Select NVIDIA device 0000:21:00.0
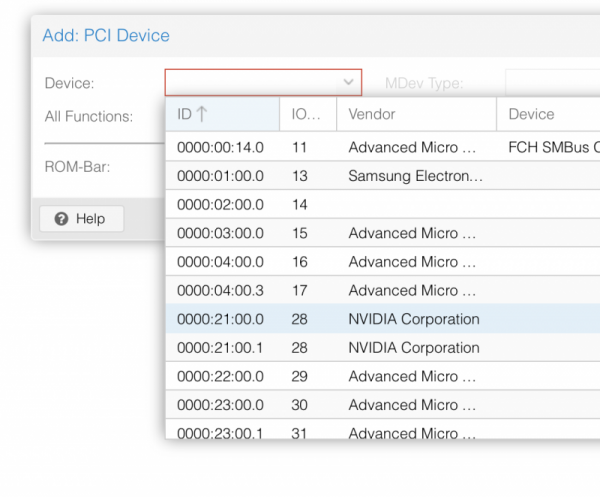 pyautogui.click(x=220, y=319)
